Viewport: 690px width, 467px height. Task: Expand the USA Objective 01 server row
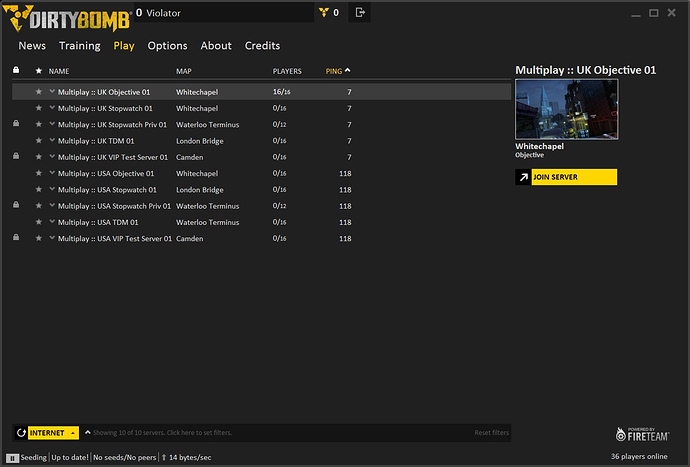point(52,173)
